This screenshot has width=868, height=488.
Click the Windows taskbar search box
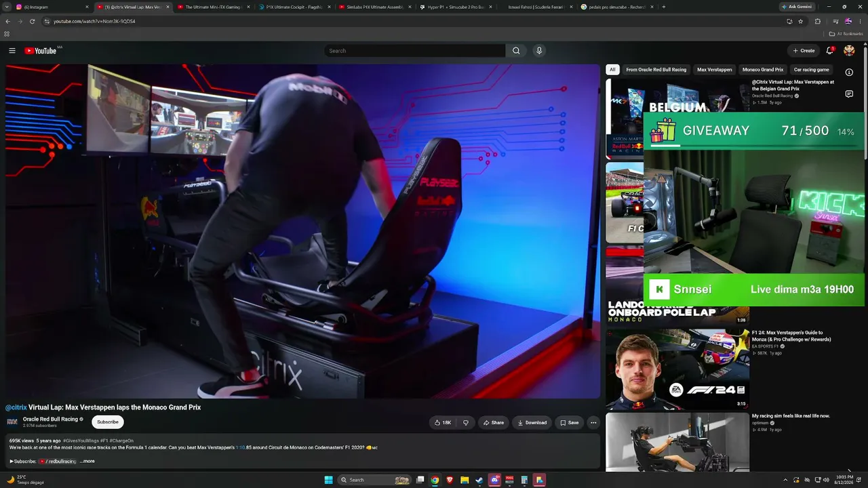pyautogui.click(x=375, y=480)
